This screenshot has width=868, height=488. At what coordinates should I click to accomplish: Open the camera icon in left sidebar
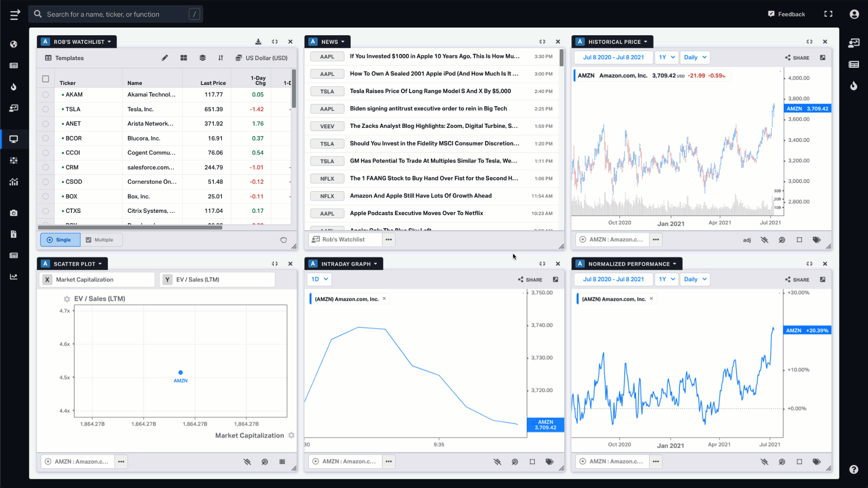(x=14, y=213)
